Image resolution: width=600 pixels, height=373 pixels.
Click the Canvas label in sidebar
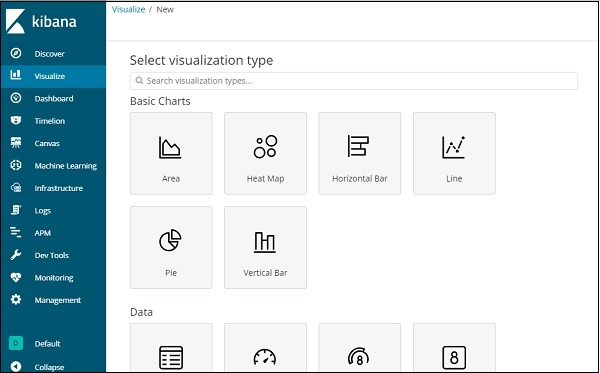(x=47, y=143)
